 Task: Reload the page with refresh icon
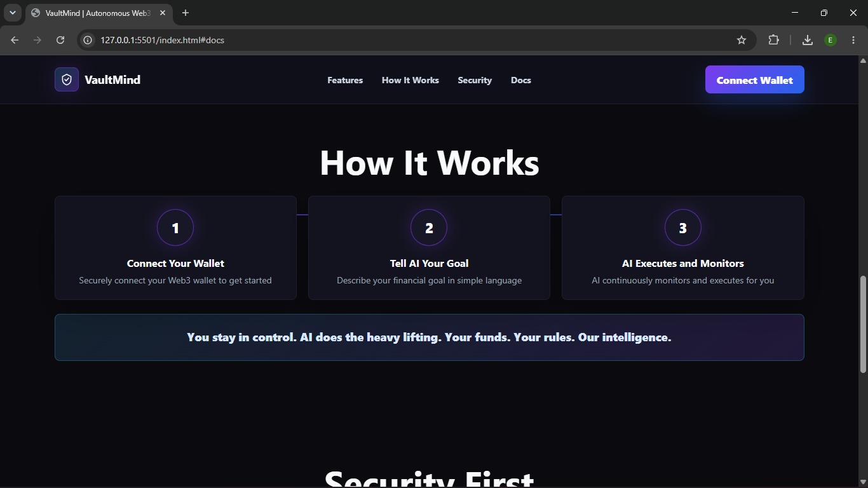coord(60,40)
